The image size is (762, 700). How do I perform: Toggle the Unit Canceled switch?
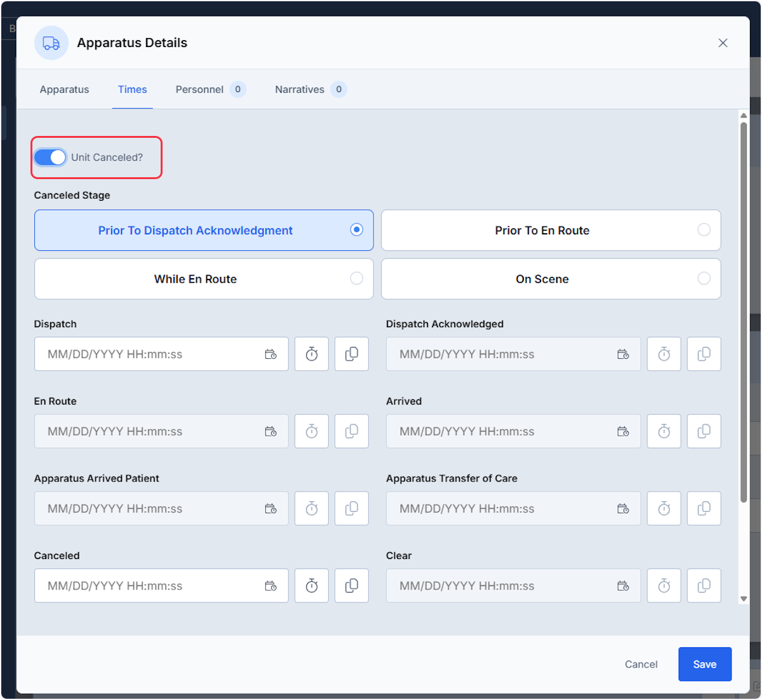pos(50,157)
